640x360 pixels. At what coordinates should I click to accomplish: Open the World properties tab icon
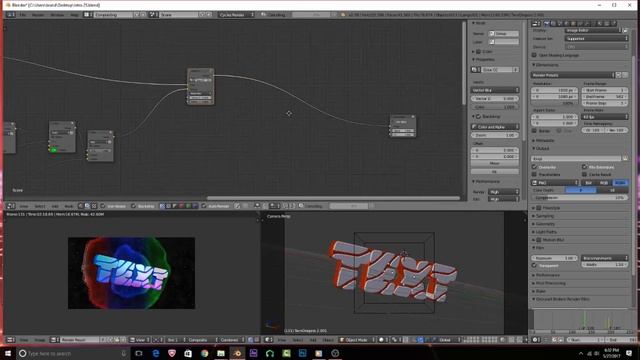567,23
